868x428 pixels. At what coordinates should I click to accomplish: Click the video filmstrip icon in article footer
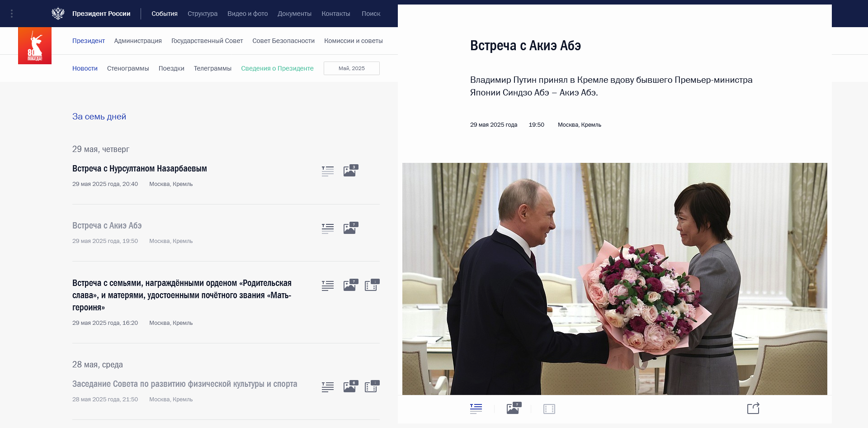pyautogui.click(x=549, y=409)
